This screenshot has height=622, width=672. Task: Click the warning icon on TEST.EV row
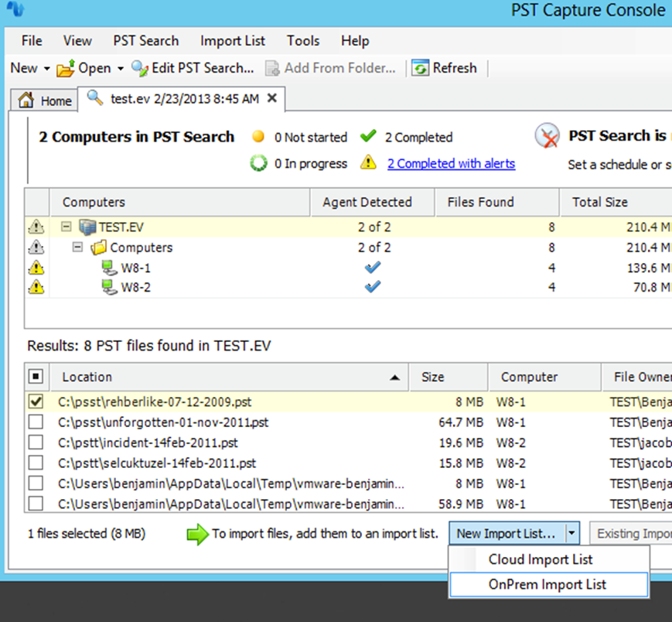click(36, 227)
